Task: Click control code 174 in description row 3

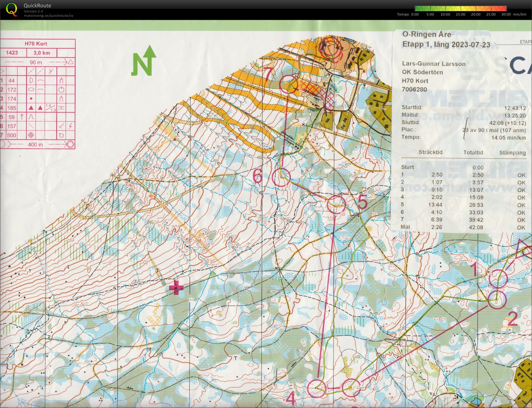Action: tap(12, 99)
